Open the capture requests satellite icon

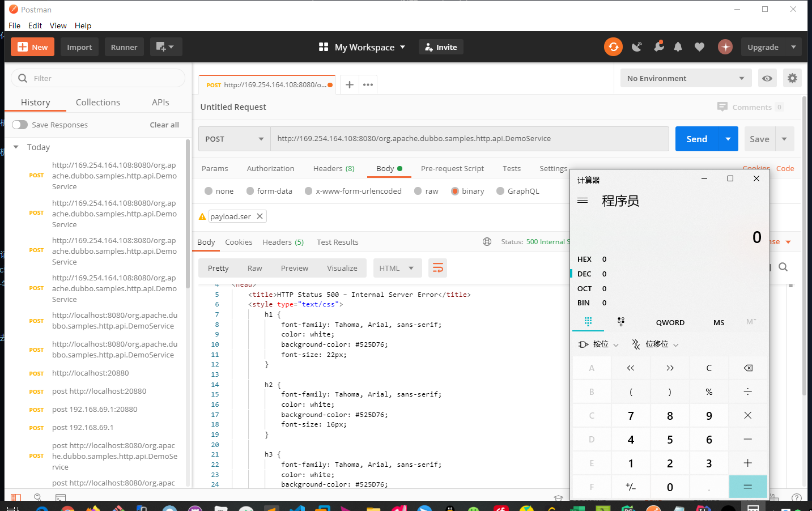(637, 47)
